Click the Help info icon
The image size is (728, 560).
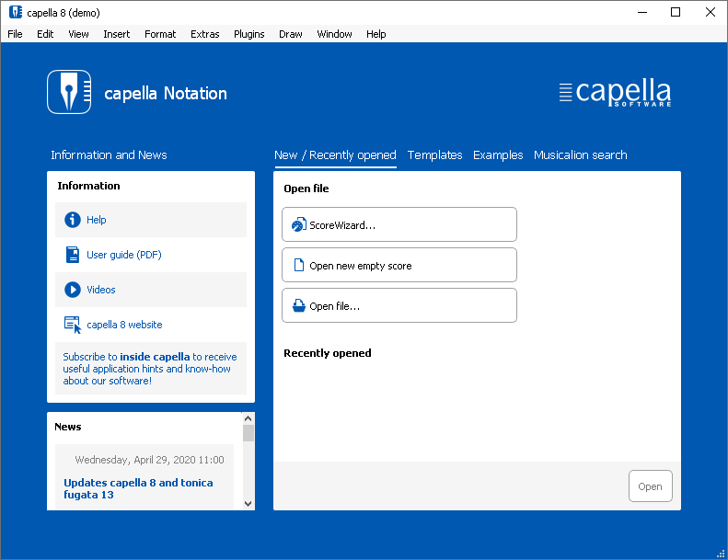tap(73, 220)
